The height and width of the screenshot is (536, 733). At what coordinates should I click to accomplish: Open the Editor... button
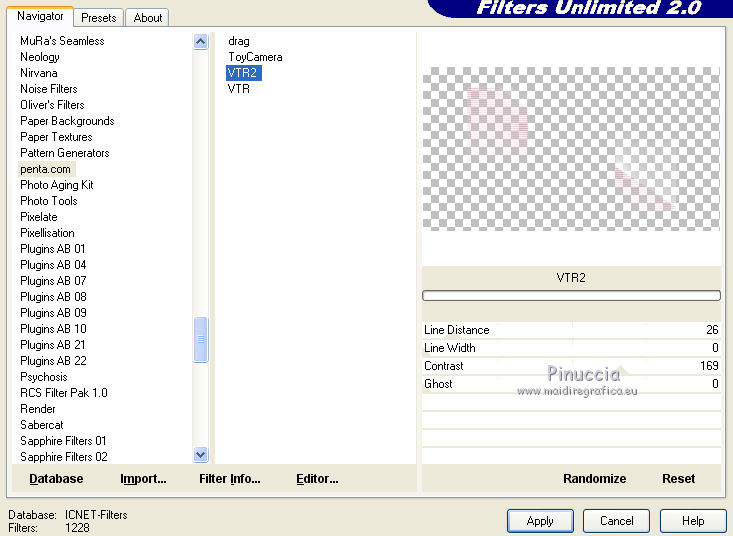[x=317, y=479]
